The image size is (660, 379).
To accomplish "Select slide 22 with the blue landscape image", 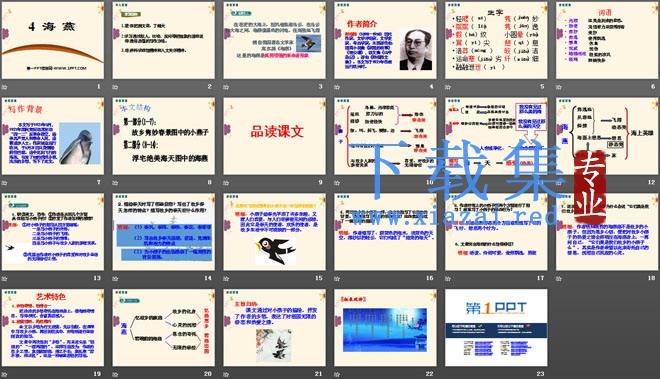I will [385, 328].
